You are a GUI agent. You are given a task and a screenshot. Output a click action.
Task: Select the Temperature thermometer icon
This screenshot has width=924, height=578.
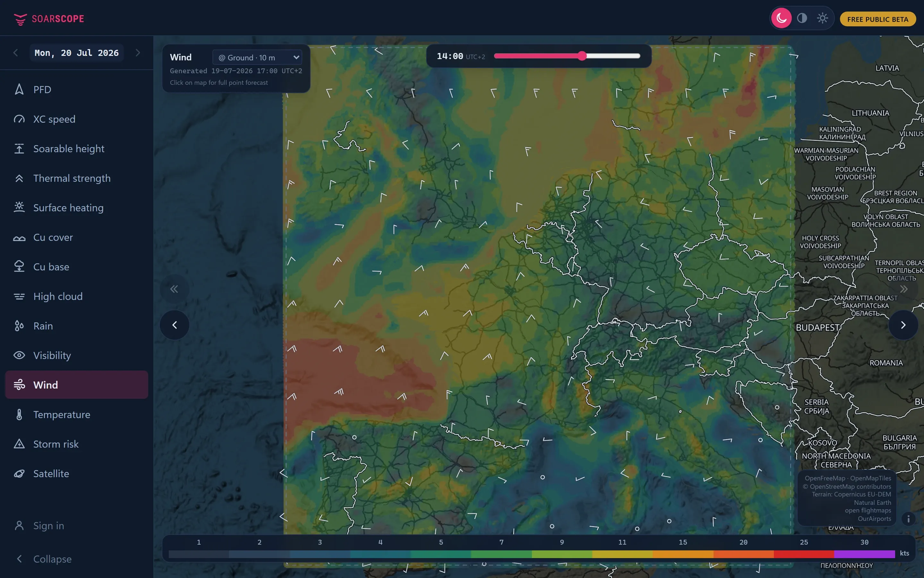[x=19, y=414]
